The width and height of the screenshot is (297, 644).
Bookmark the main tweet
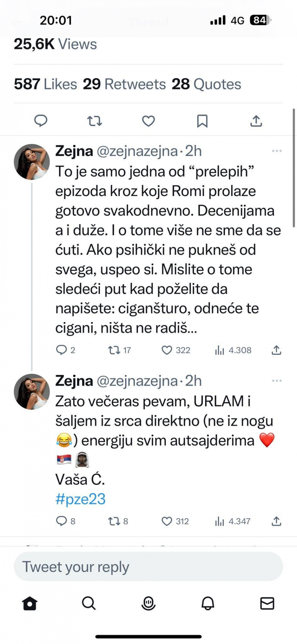(x=202, y=121)
